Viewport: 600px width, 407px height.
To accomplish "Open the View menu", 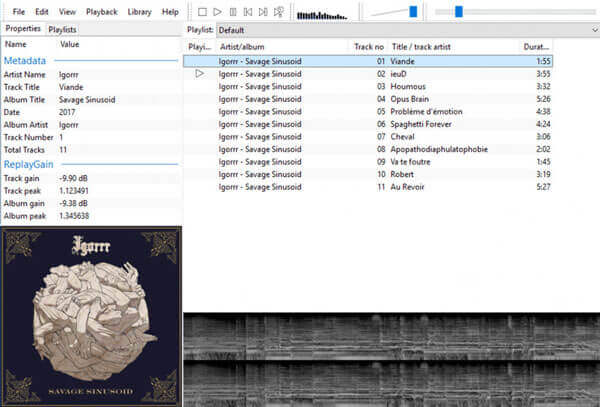I will tap(67, 12).
